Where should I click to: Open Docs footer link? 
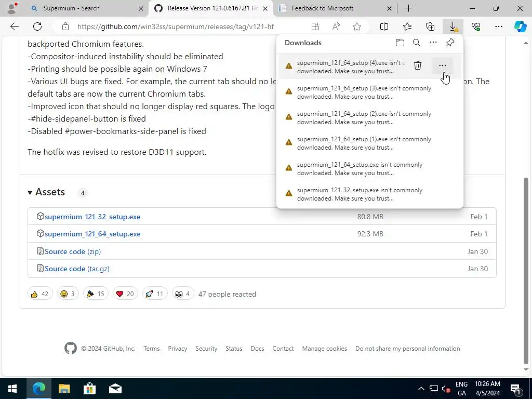tap(257, 349)
